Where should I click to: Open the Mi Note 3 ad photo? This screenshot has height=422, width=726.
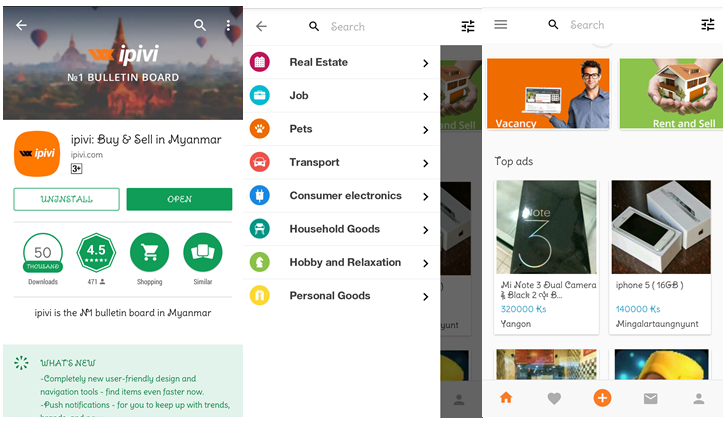pos(546,227)
